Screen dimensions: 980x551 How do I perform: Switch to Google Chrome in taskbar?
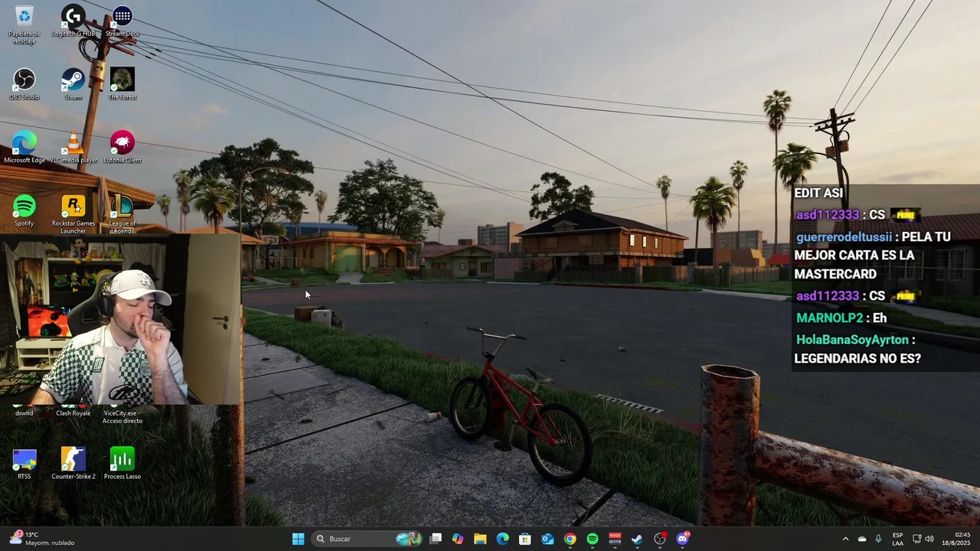tap(570, 539)
